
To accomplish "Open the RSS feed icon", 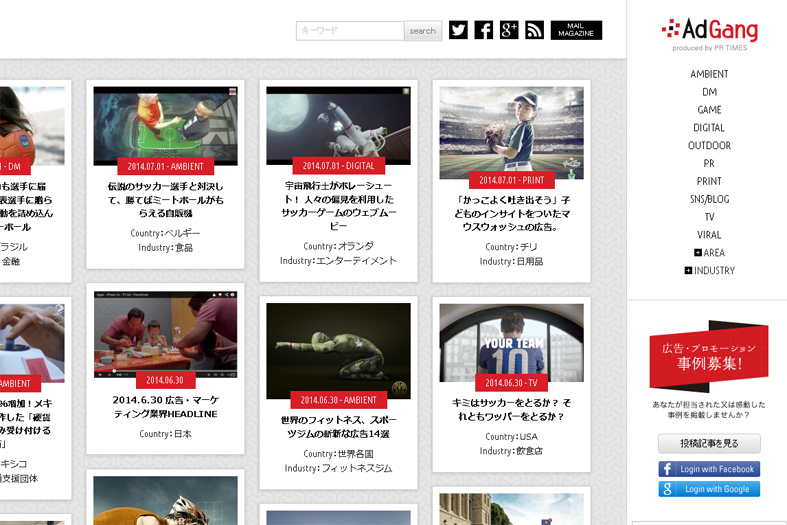I will click(535, 30).
